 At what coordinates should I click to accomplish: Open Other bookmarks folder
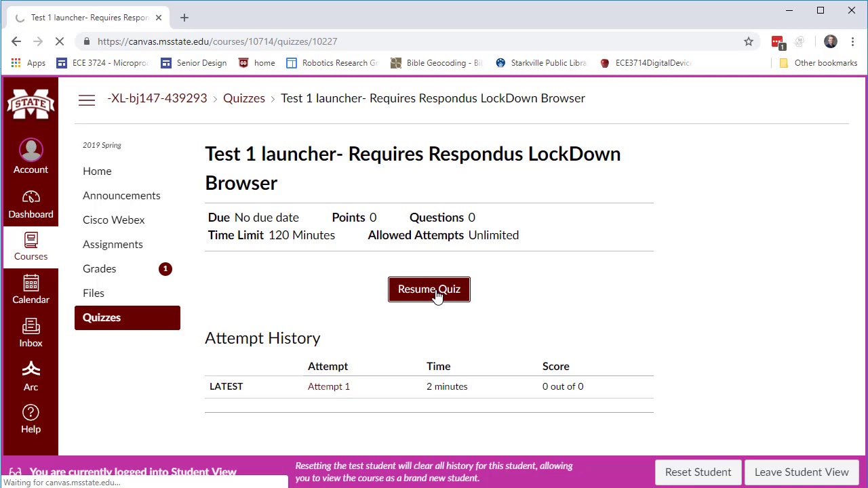pyautogui.click(x=818, y=63)
